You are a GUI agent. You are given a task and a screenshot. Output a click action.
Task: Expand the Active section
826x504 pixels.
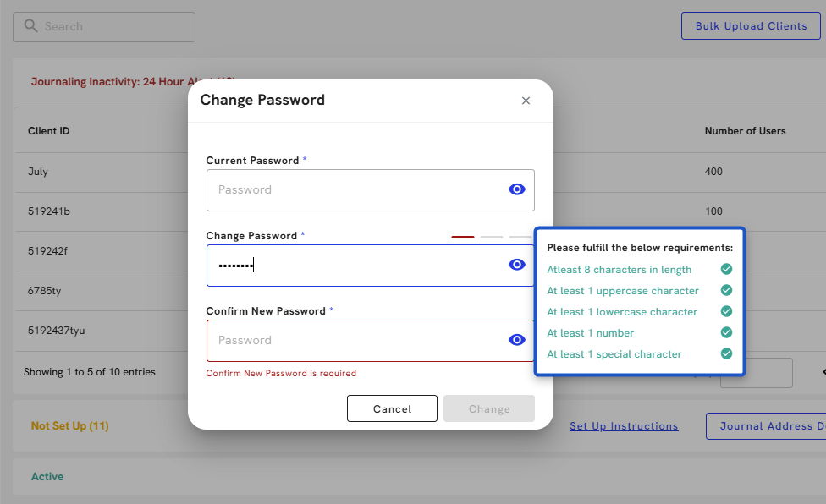(x=47, y=477)
